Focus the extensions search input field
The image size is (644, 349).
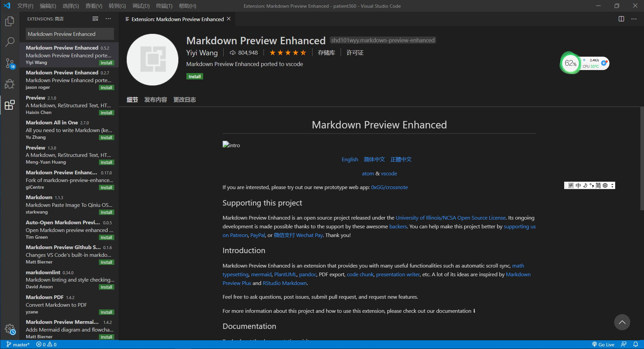pyautogui.click(x=70, y=34)
